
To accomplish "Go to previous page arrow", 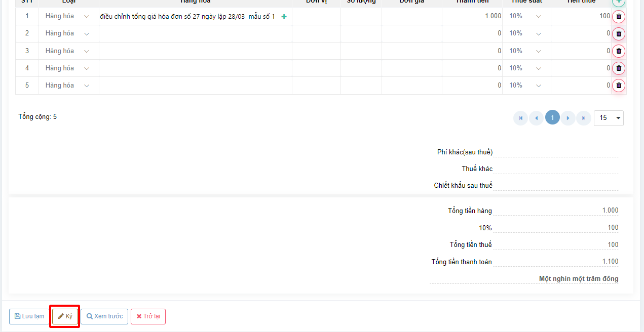I will pyautogui.click(x=536, y=118).
